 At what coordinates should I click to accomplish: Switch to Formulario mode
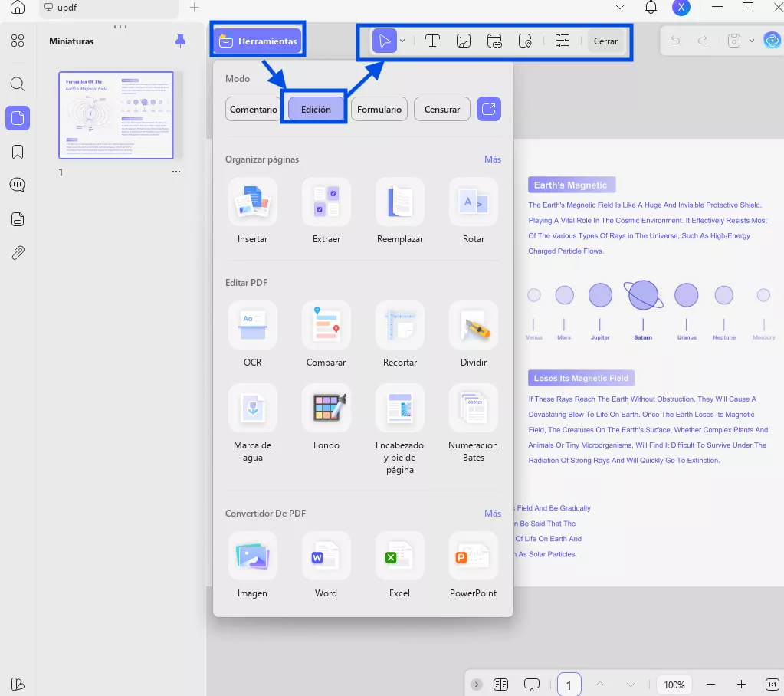(379, 109)
